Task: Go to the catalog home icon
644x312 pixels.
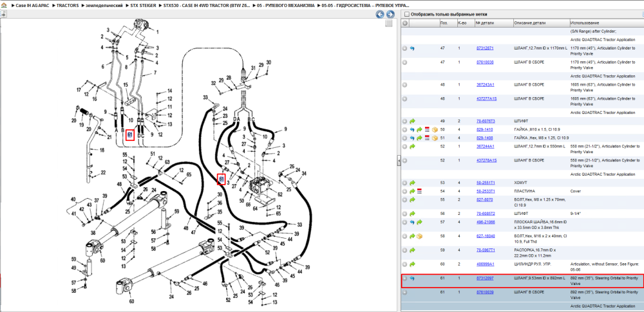Action: click(4, 6)
